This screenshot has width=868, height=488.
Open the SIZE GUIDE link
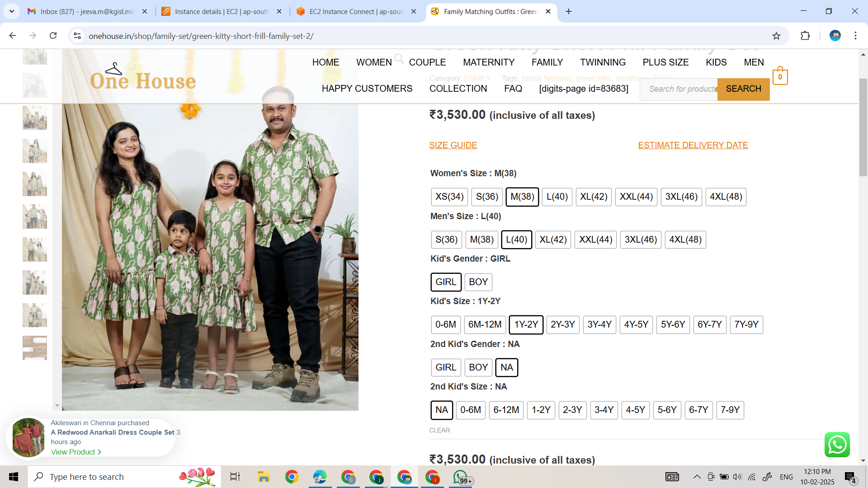(453, 145)
